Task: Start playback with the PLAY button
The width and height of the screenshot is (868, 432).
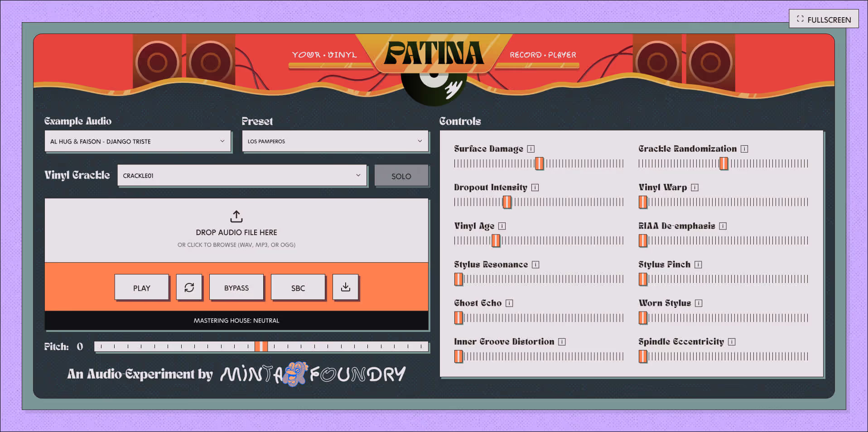Action: [142, 288]
